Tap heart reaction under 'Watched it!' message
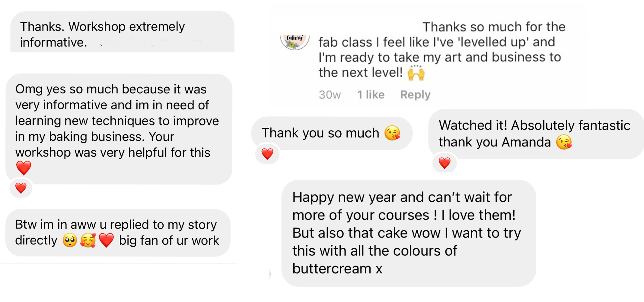This screenshot has height=302, width=644. [445, 163]
